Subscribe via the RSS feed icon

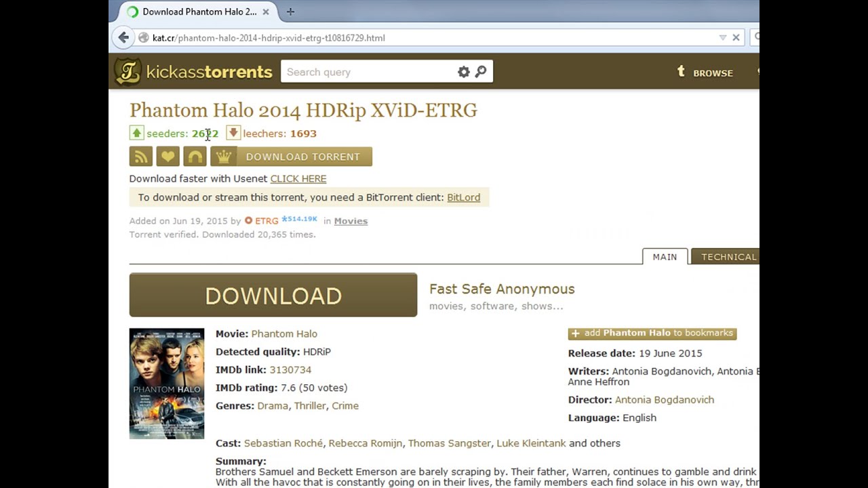pyautogui.click(x=141, y=157)
